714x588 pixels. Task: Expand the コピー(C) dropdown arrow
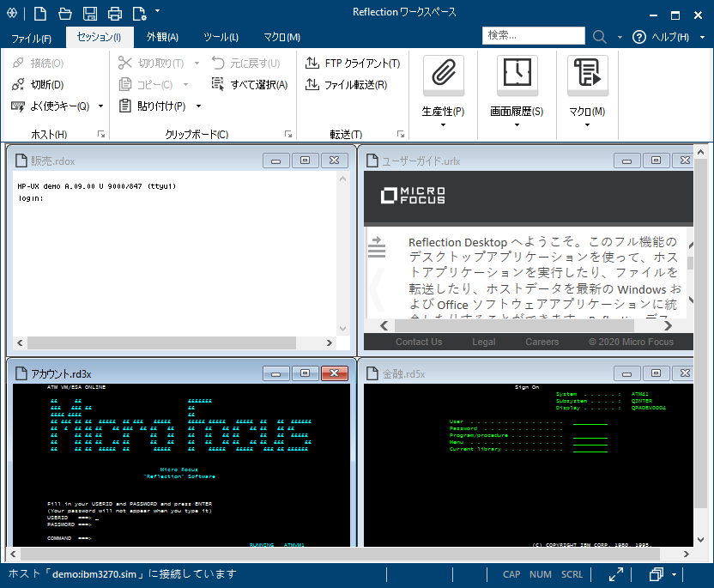185,84
